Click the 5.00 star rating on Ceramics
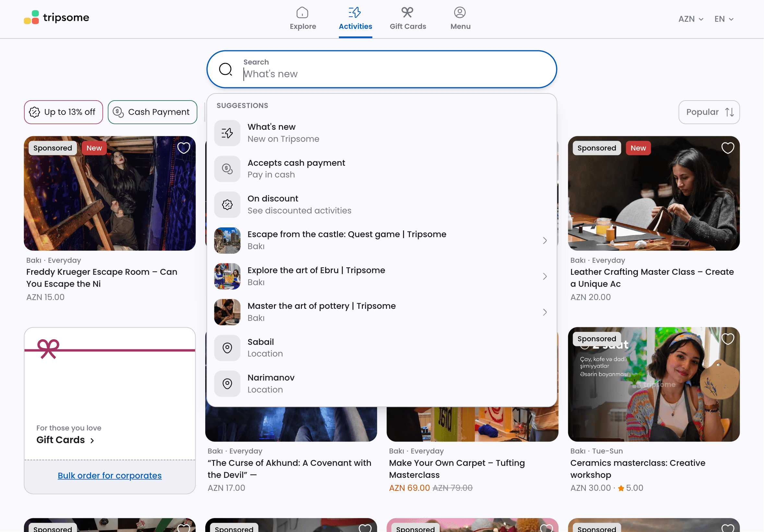This screenshot has height=532, width=764. pyautogui.click(x=631, y=488)
